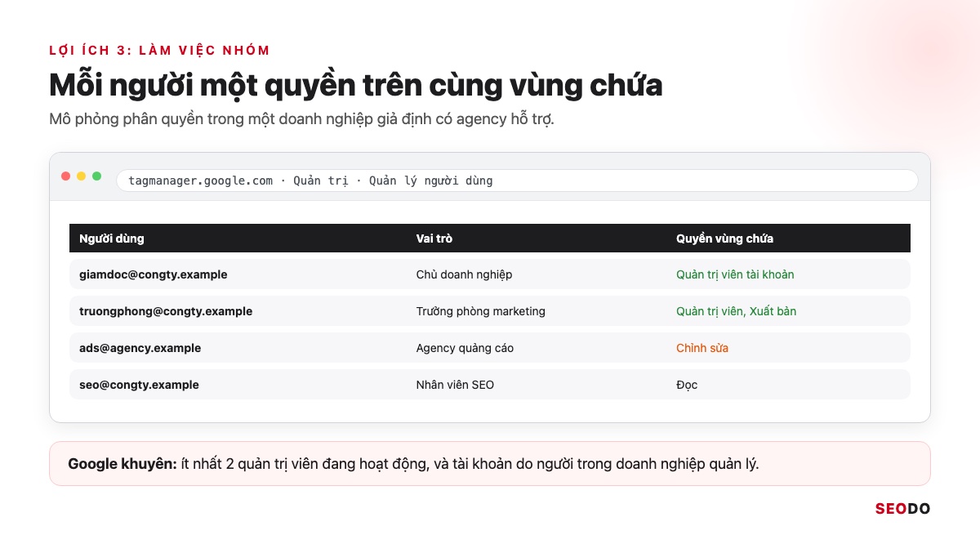Screen dimensions: 980x535
Task: Click the 'Chủ doanh nghiệp' role cell
Action: tap(464, 274)
